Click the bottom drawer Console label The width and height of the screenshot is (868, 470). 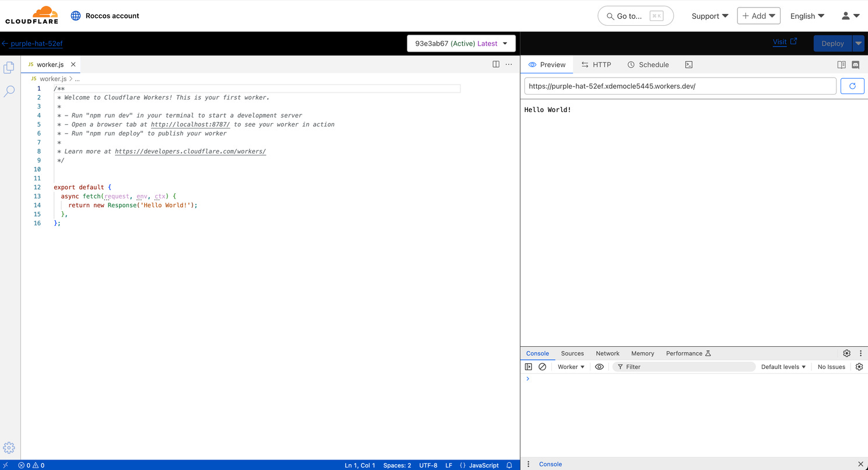pos(551,464)
